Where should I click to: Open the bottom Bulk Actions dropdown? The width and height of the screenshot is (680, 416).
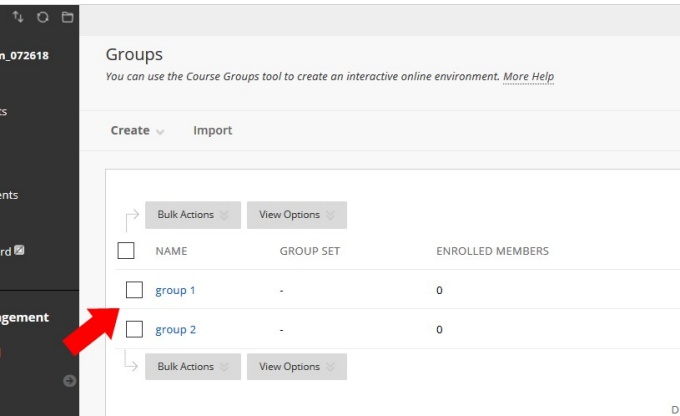(192, 367)
